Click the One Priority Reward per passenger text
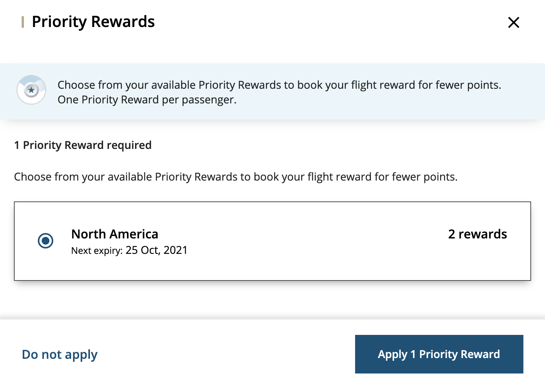Image resolution: width=545 pixels, height=392 pixels. pyautogui.click(x=147, y=100)
